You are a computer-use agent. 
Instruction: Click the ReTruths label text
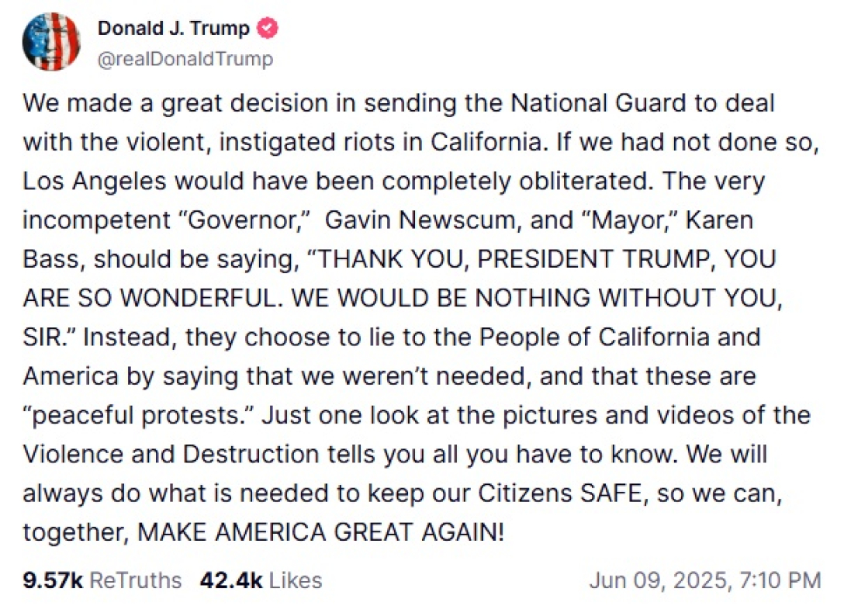tap(136, 580)
